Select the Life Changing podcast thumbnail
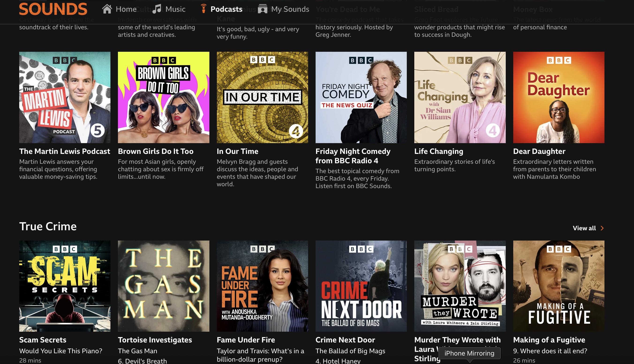This screenshot has height=364, width=634. pos(460,97)
